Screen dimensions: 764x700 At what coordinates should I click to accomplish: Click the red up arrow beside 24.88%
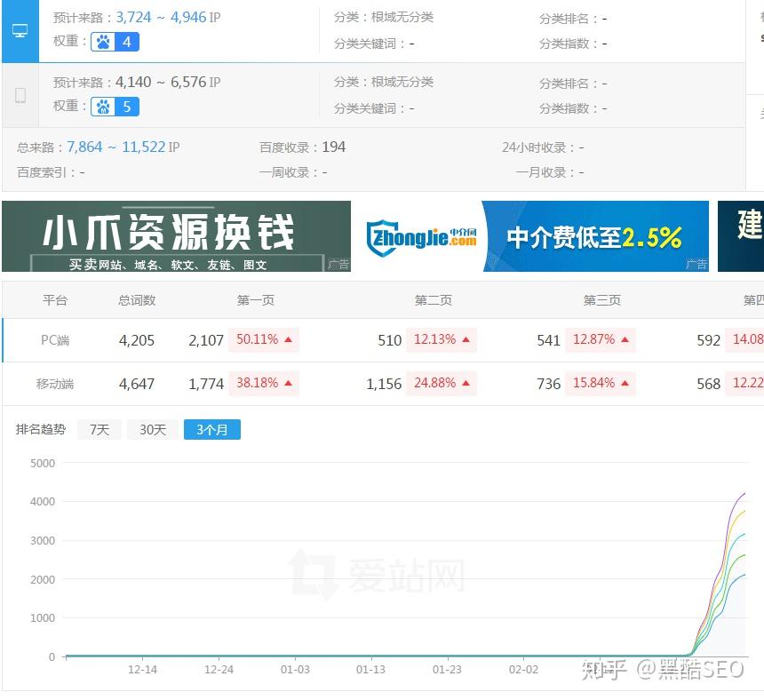tap(466, 384)
